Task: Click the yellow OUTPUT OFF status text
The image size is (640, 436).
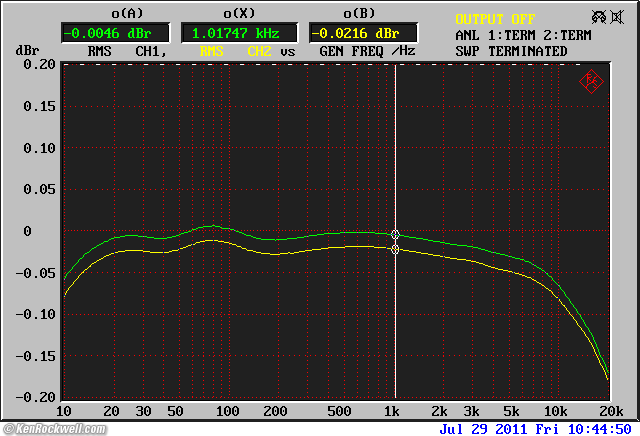Action: 496,19
